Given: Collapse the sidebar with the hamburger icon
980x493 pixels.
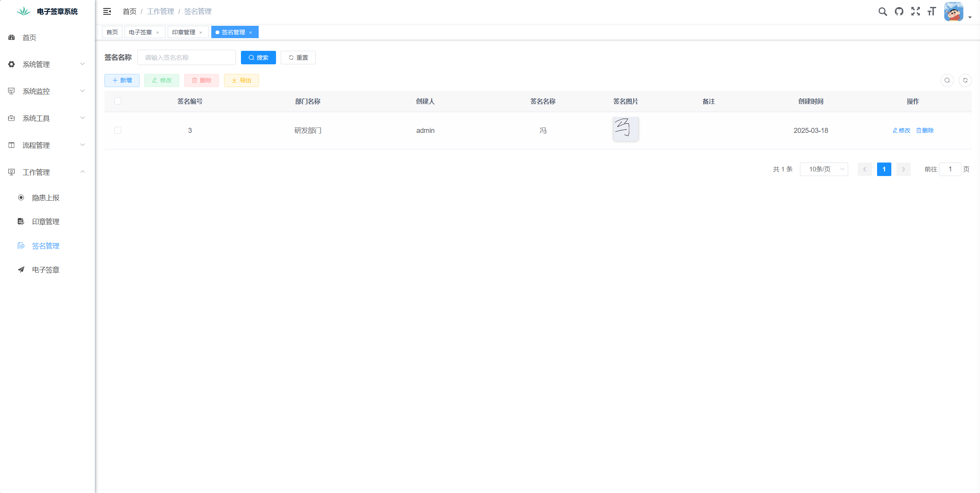Looking at the screenshot, I should [107, 11].
